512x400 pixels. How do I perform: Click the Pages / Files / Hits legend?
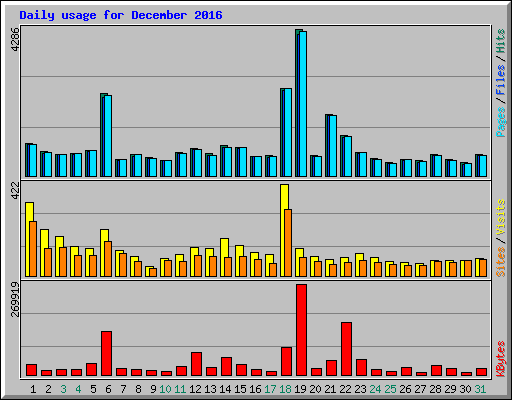click(501, 83)
